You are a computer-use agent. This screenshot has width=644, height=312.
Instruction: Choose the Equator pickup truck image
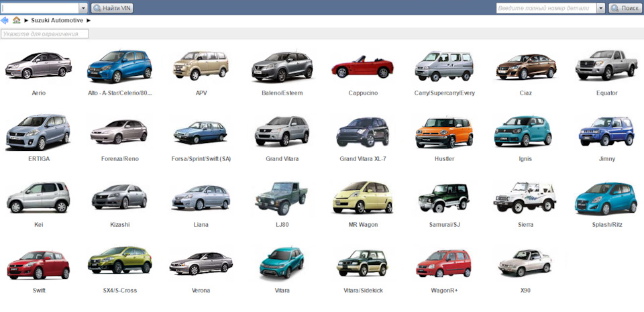click(606, 65)
